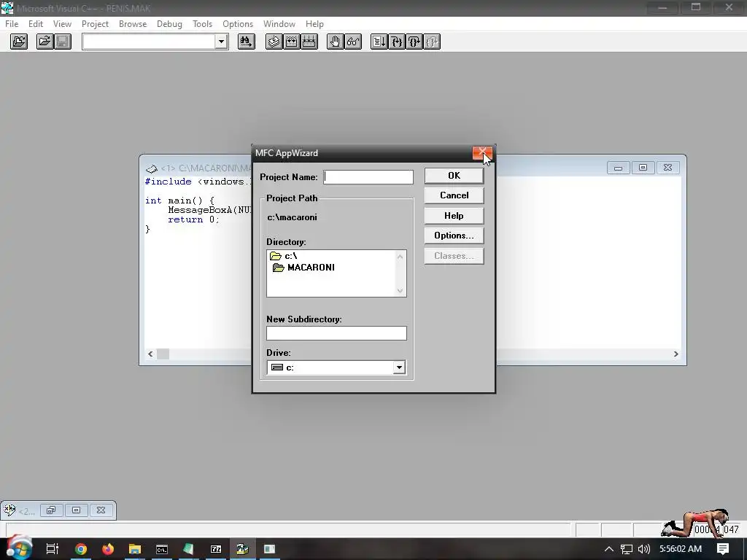The width and height of the screenshot is (747, 560).
Task: Minimize the C:\MACARONI code window
Action: 619,168
